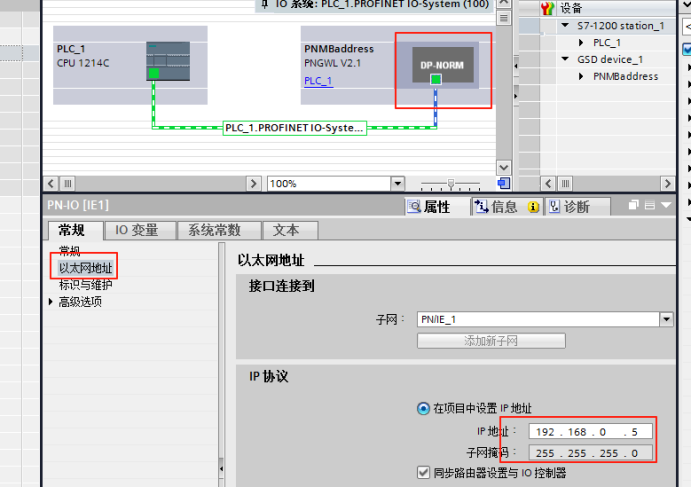Select 以太网地址 in the navigation tree
Image resolution: width=692 pixels, height=488 pixels.
[x=86, y=268]
